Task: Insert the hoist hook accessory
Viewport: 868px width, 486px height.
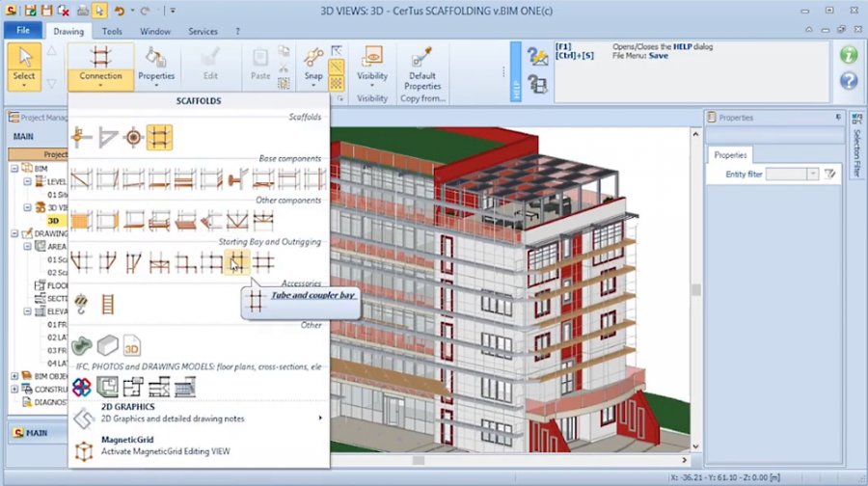Action: [x=81, y=304]
